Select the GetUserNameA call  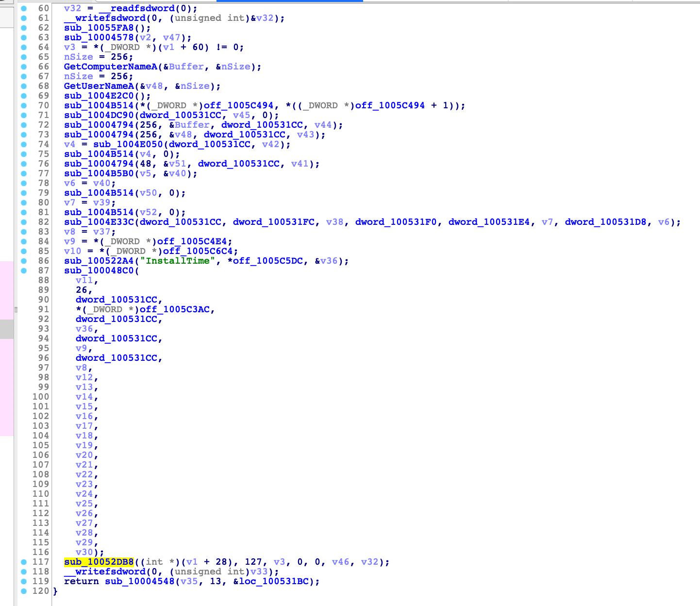click(99, 86)
